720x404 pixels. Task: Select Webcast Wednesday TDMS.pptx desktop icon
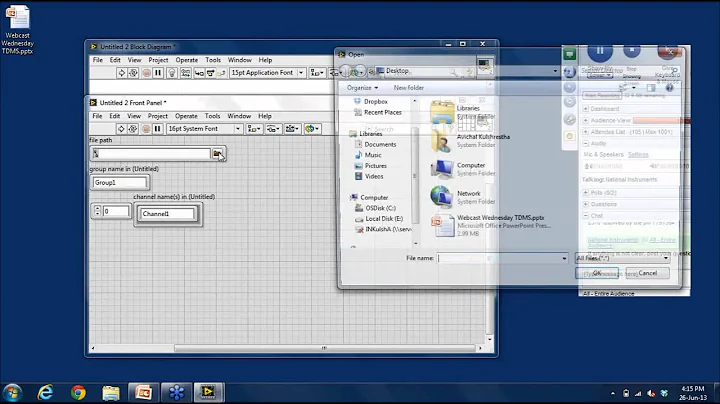[17, 30]
